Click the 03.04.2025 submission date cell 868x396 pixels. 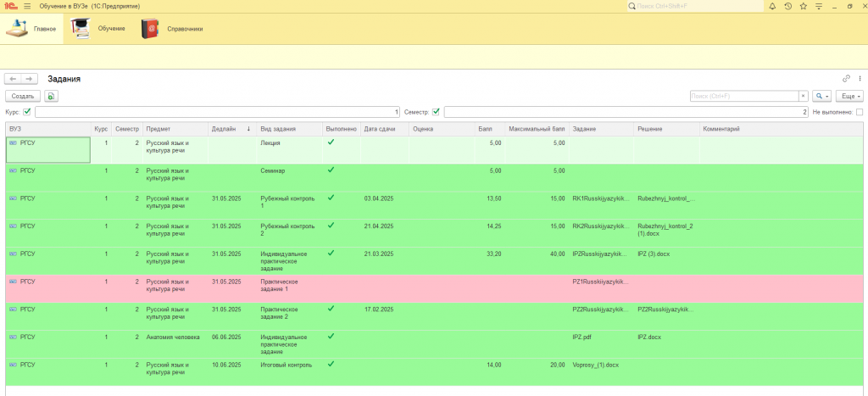(x=385, y=205)
